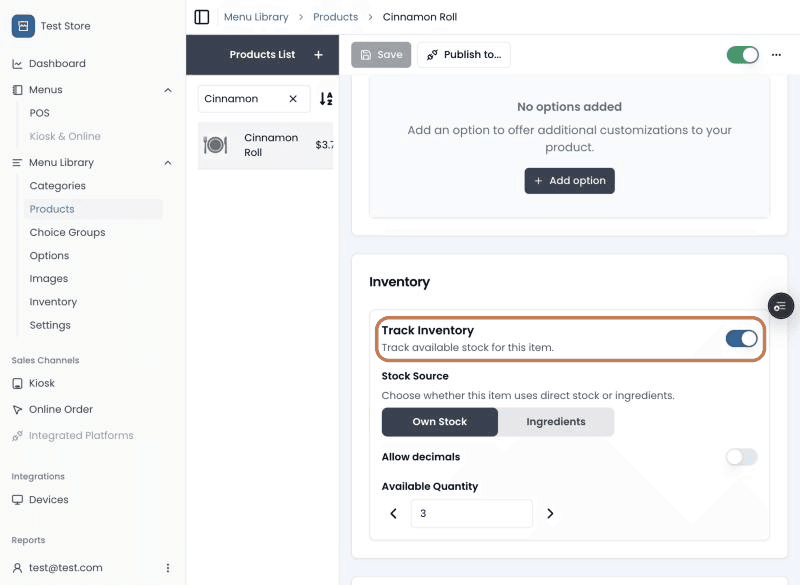Open user menu dots beside test@test.com

(168, 568)
